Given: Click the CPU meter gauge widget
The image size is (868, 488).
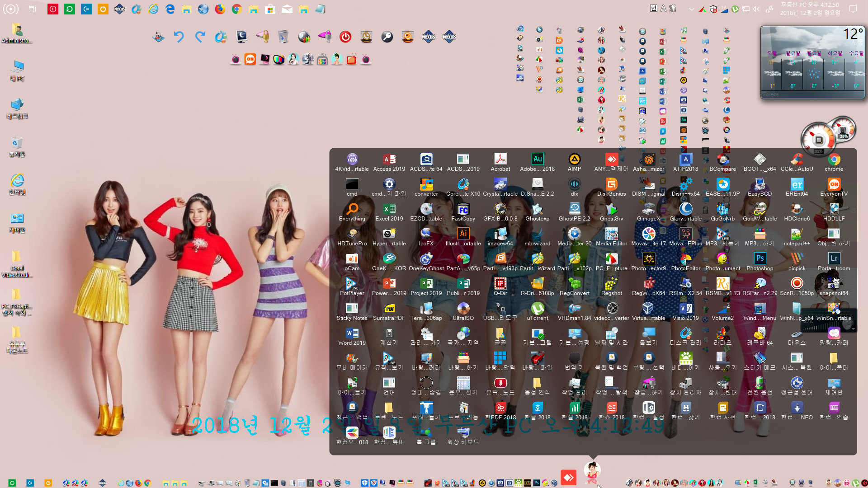Looking at the screenshot, I should 819,140.
